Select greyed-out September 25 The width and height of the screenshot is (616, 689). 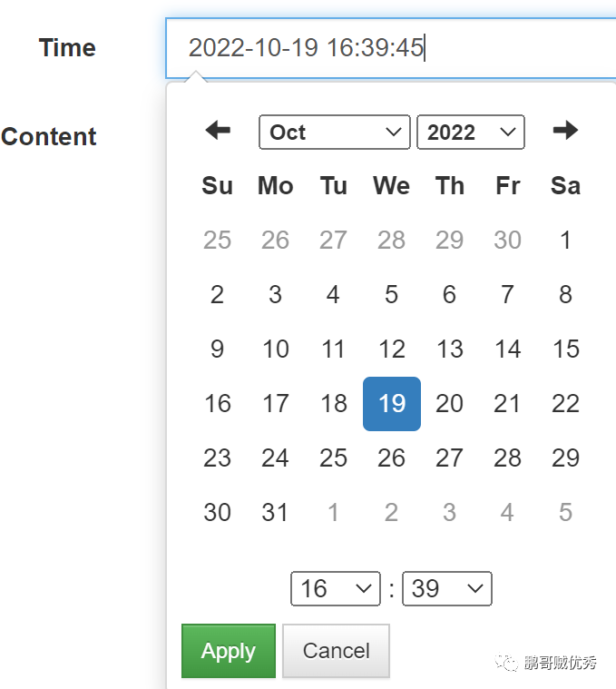[x=217, y=241]
